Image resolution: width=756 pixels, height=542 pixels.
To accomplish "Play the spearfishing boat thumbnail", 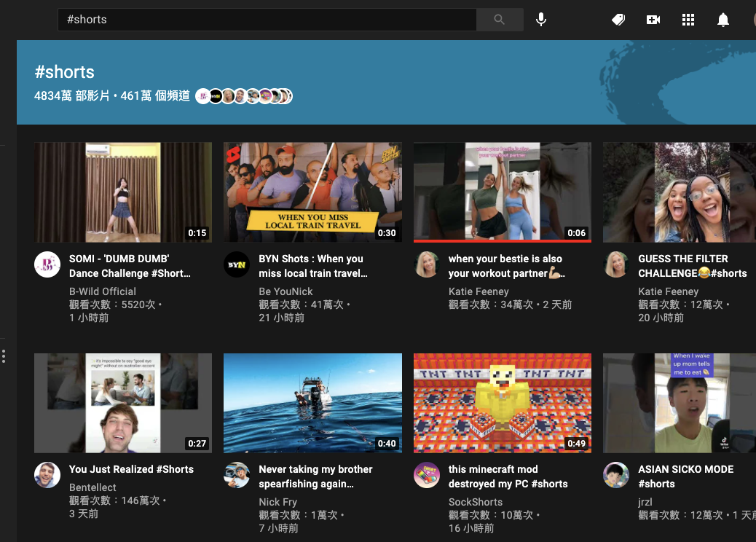I will point(312,403).
